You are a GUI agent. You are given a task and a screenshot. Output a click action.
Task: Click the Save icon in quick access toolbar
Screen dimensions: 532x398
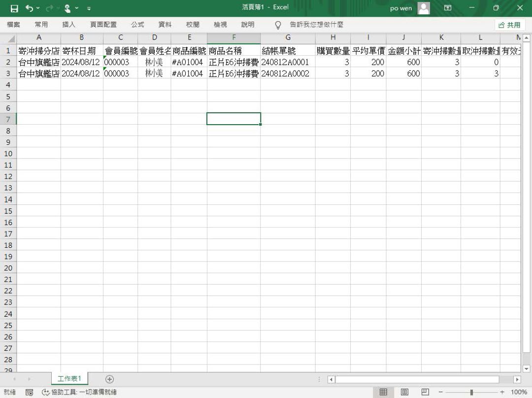(x=13, y=8)
